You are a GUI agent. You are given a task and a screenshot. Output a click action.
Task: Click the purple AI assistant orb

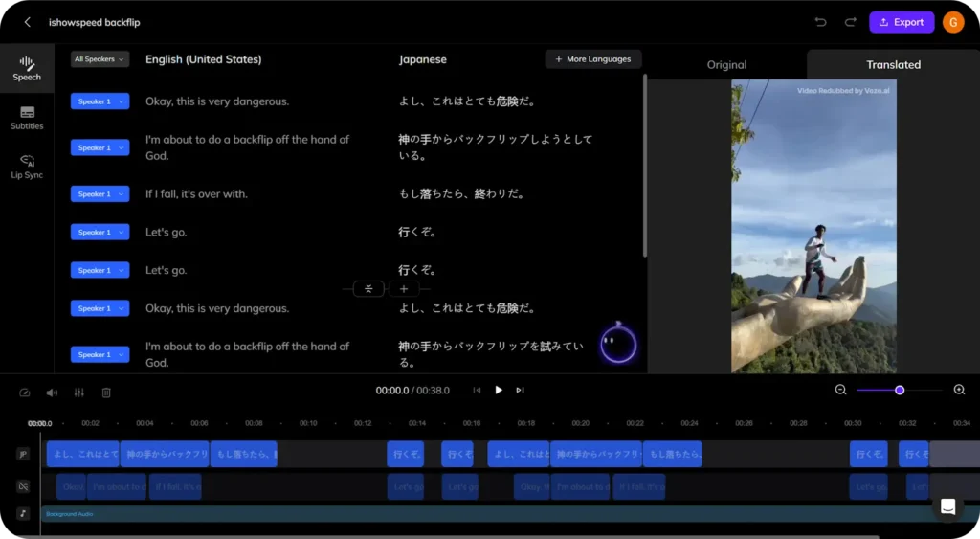[618, 344]
